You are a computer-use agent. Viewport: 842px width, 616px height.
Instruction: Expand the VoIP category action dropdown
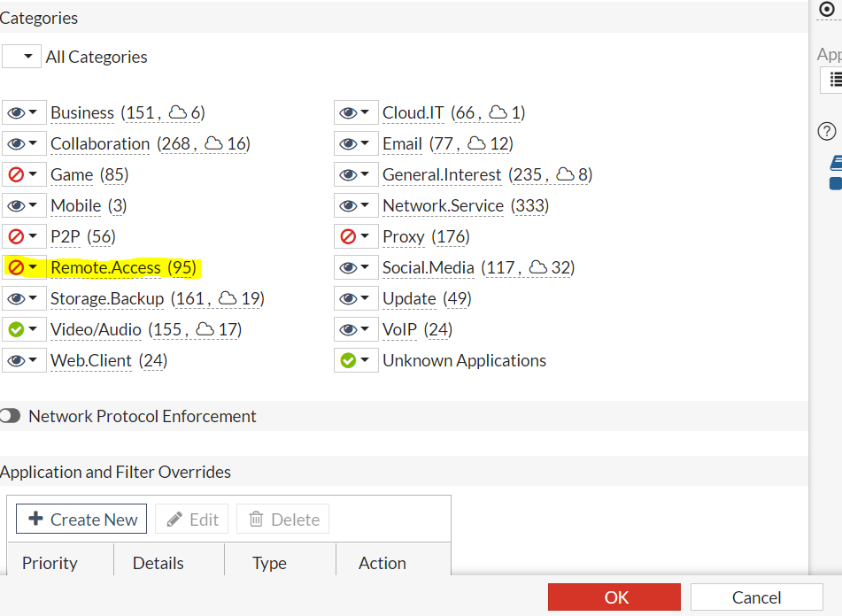point(365,329)
